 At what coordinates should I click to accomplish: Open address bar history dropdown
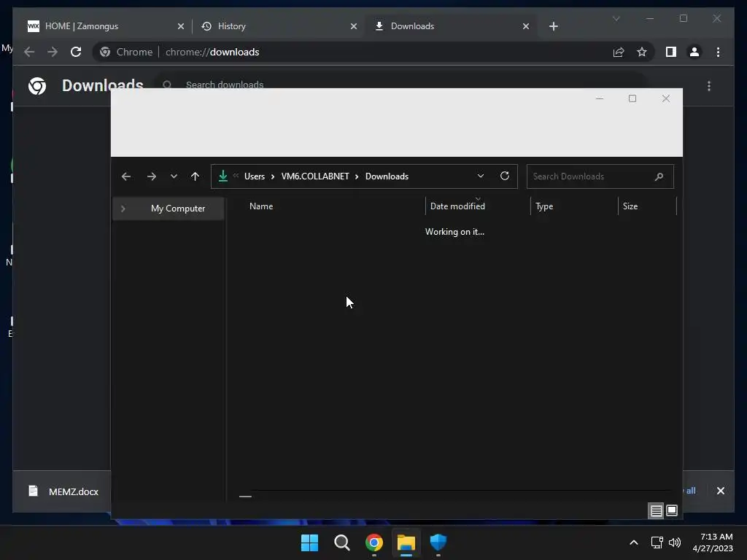coord(481,176)
